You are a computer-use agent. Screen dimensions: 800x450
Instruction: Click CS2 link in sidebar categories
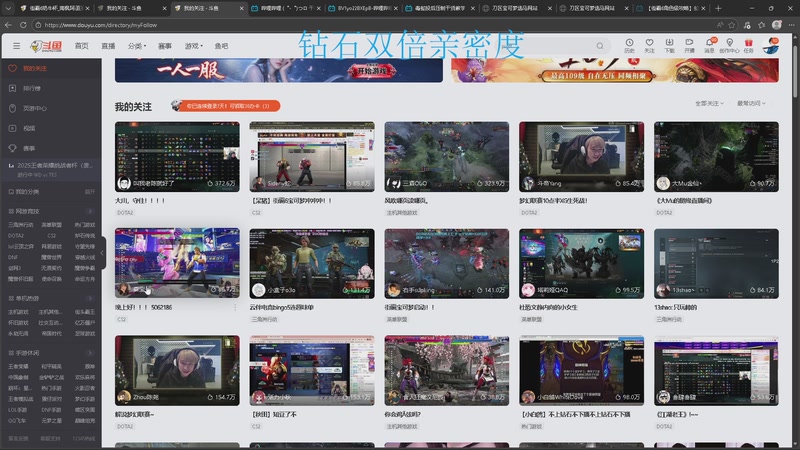pyautogui.click(x=52, y=236)
